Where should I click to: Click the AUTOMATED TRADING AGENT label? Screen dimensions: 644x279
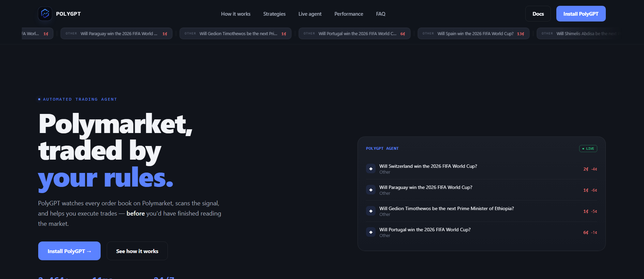[x=80, y=99]
